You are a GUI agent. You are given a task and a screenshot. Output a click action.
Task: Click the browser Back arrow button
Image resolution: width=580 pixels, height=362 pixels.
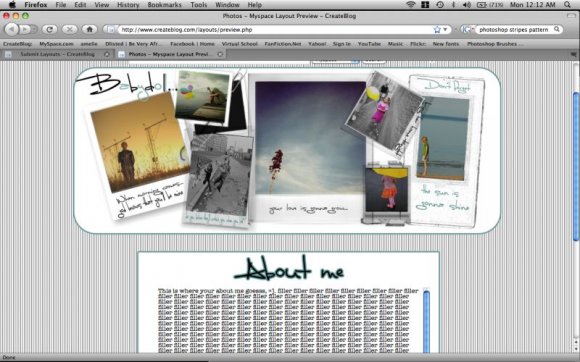click(x=12, y=29)
